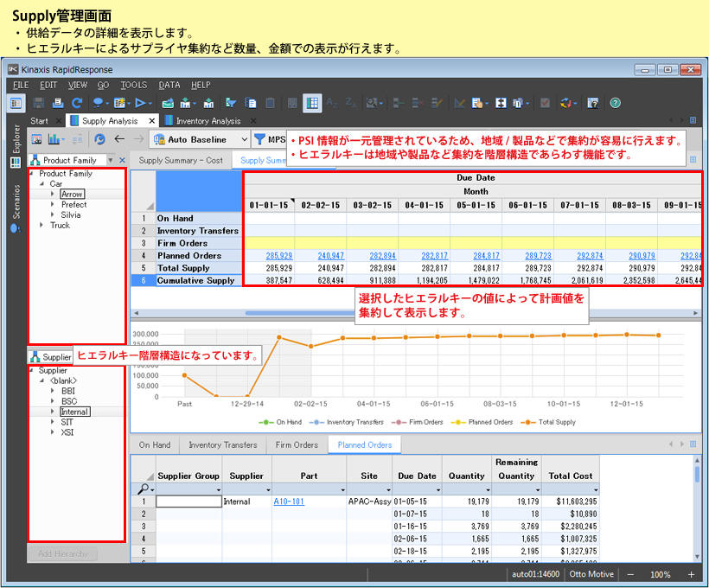Click the plus zoom control at bottom right
709x588 pixels.
pos(690,574)
